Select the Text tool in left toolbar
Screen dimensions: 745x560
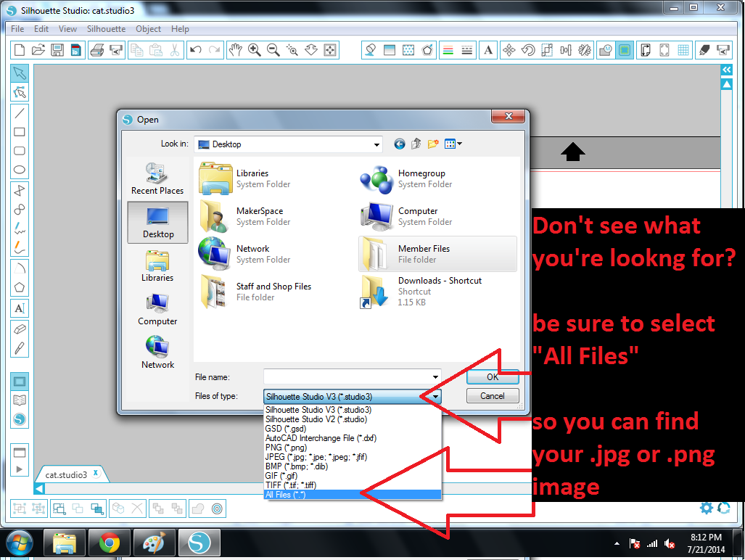[20, 308]
